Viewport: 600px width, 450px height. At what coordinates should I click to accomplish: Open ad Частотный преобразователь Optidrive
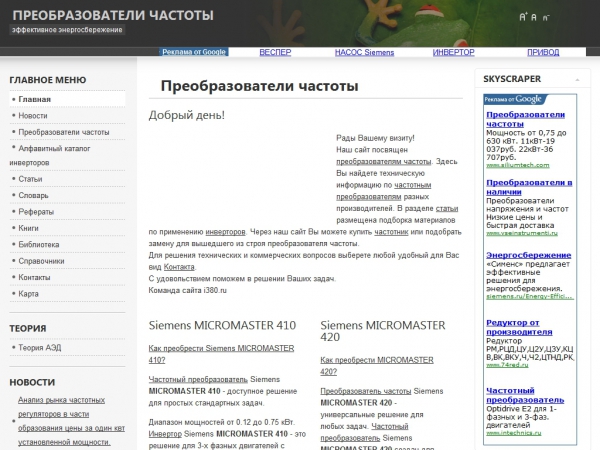point(525,395)
